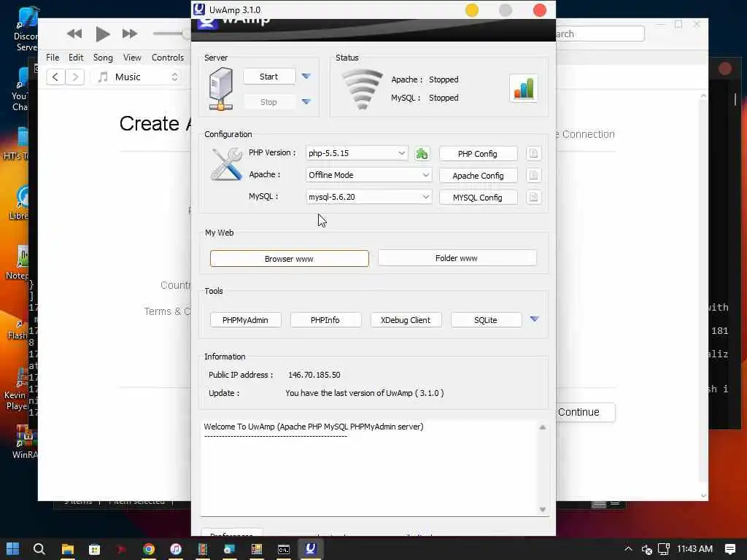
Task: Go forward using iTunes forward arrow
Action: pos(75,77)
